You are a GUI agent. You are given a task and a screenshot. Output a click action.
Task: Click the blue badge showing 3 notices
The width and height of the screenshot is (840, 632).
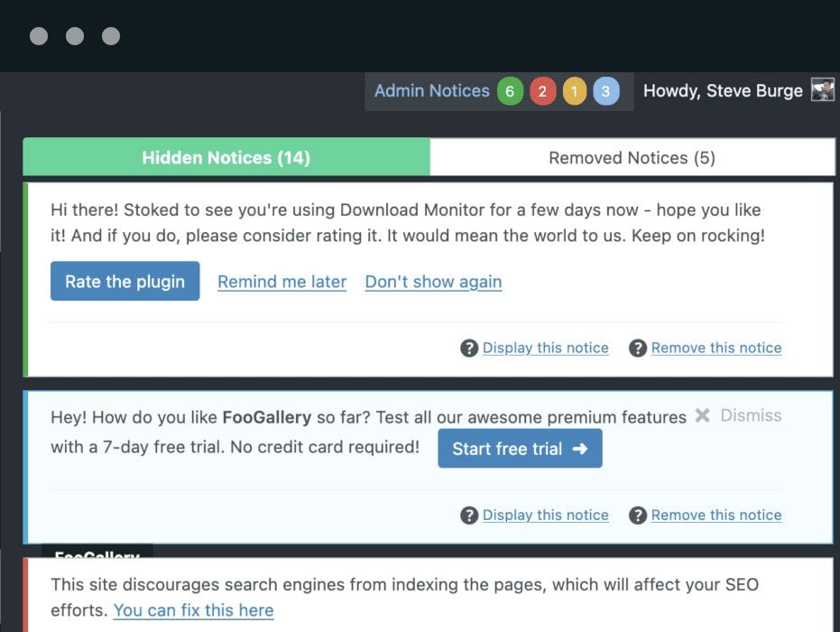click(606, 91)
